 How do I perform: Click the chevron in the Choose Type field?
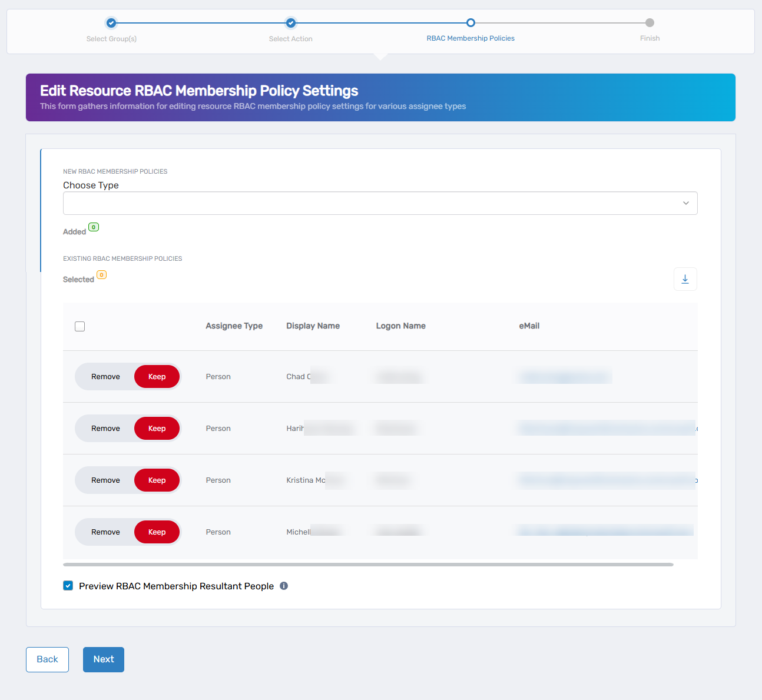[685, 203]
